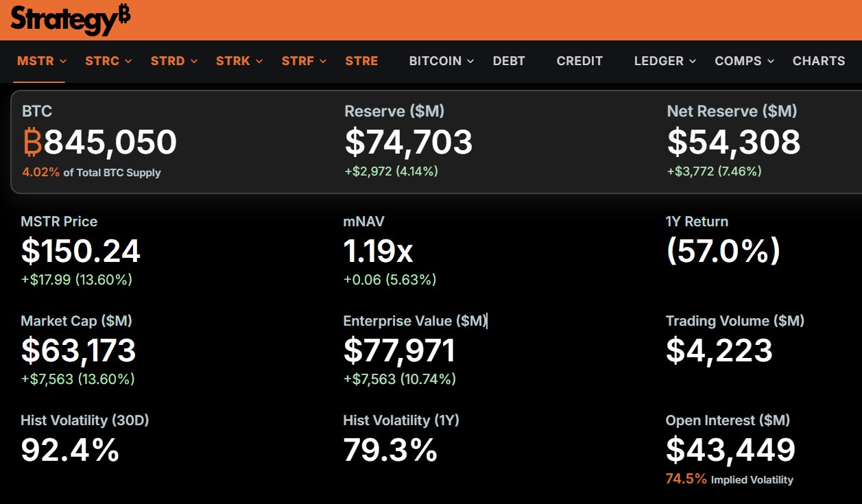The image size is (862, 504).
Task: Open the STRD tab
Action: [168, 61]
